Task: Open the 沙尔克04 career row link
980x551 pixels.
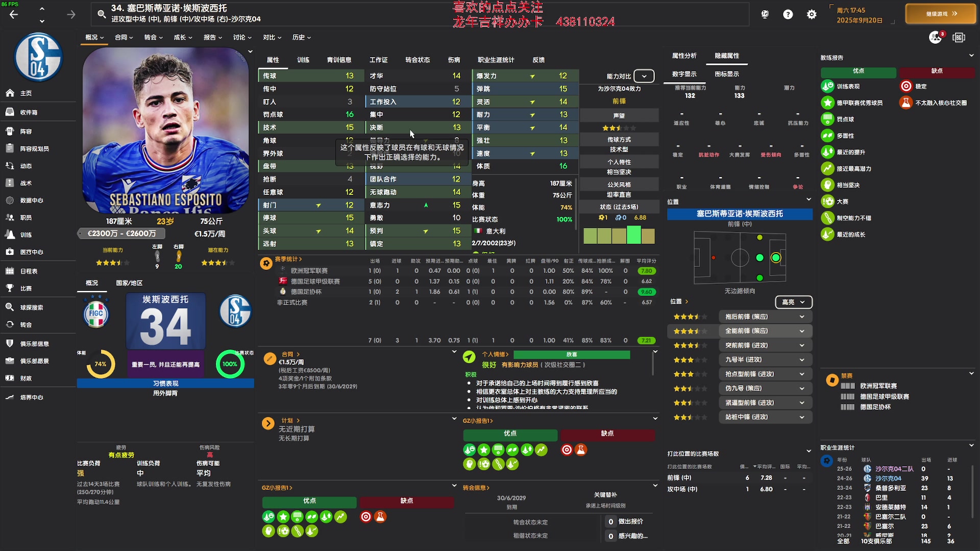Action: click(x=888, y=479)
